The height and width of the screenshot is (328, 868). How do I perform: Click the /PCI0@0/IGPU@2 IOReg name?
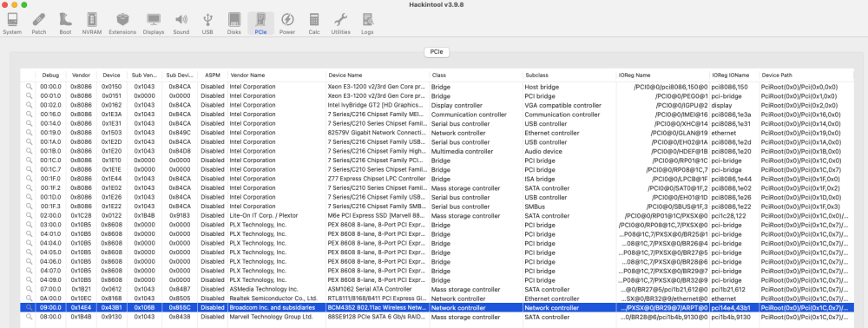tap(681, 105)
